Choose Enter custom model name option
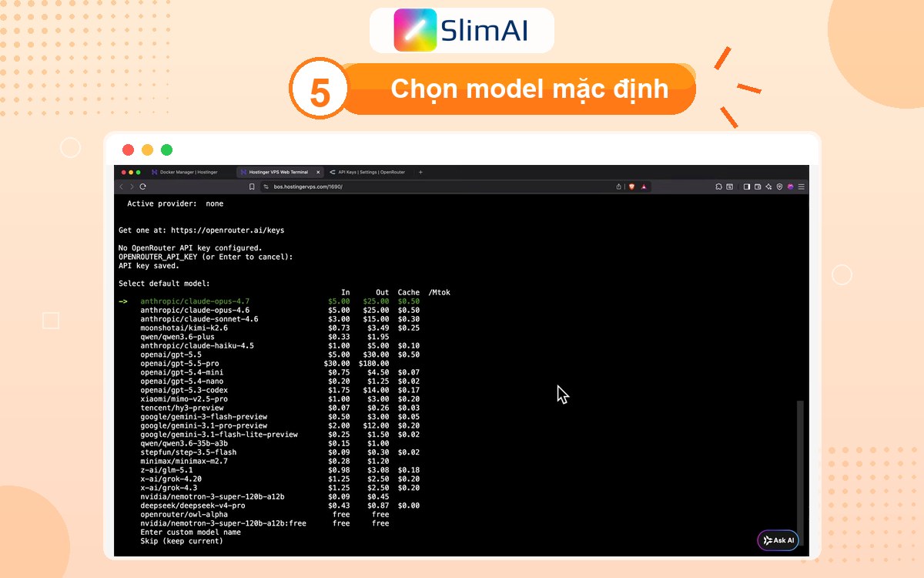 click(x=190, y=533)
